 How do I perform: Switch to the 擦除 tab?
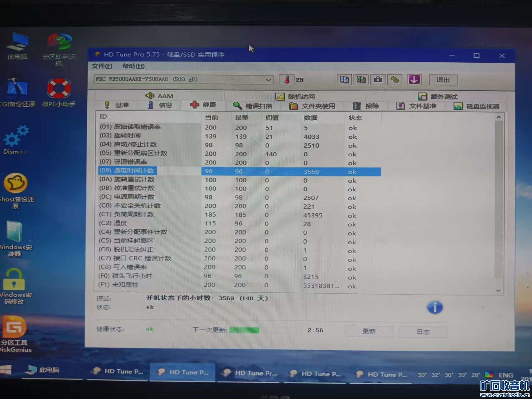[x=365, y=106]
